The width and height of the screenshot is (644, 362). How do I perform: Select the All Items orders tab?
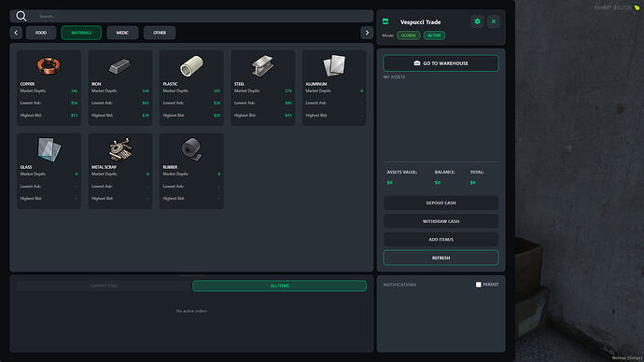click(280, 285)
